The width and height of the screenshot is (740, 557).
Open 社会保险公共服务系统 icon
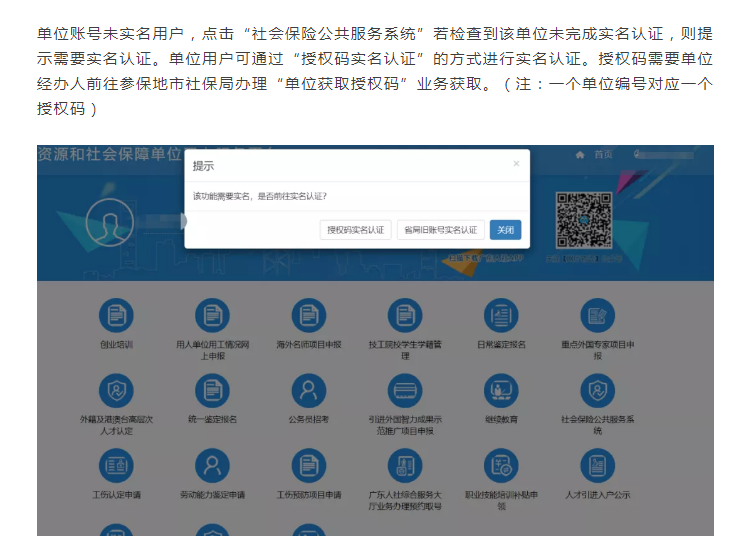(598, 391)
